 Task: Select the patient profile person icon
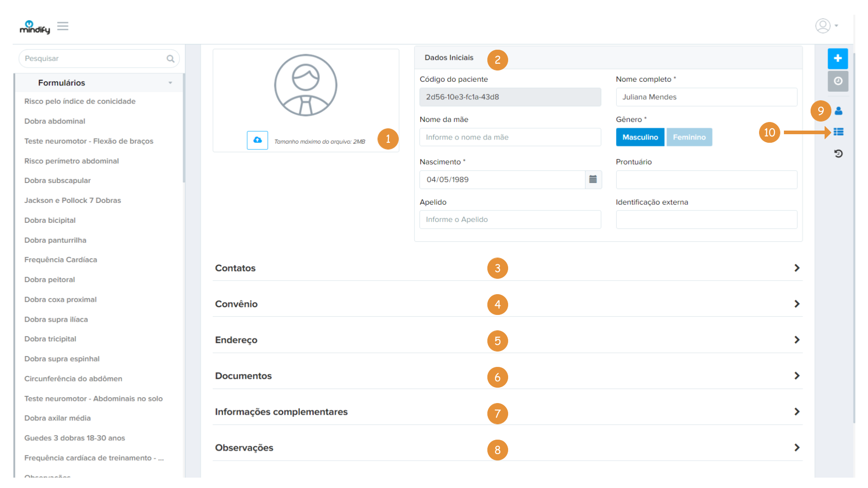coord(839,111)
